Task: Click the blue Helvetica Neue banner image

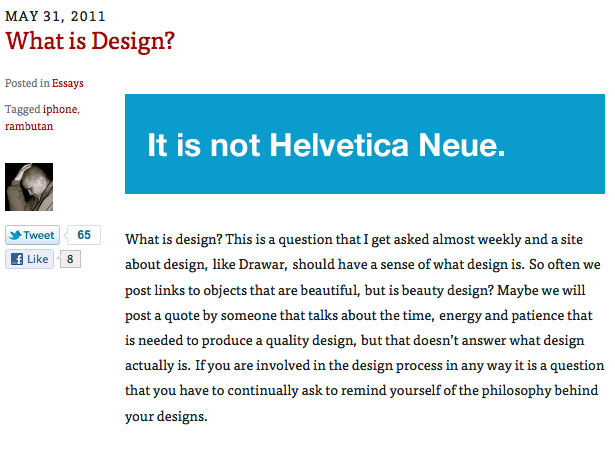Action: click(x=365, y=144)
